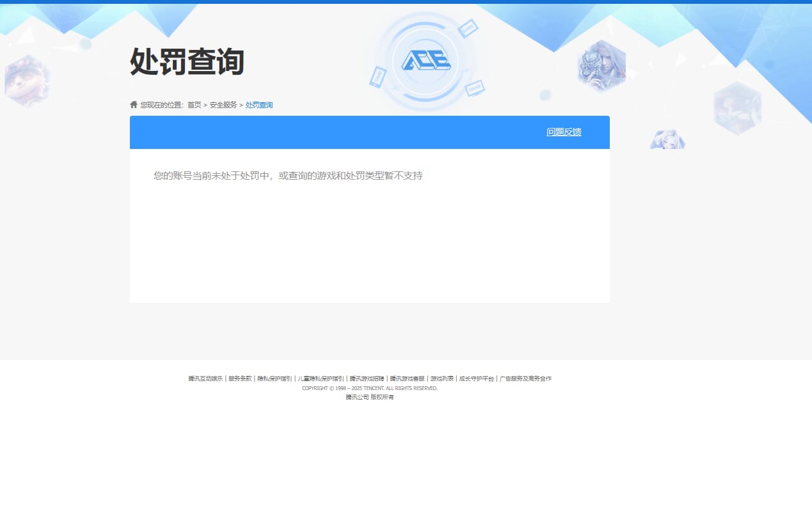Open 广告服务及商务合作 in the footer
812x525 pixels.
(525, 379)
